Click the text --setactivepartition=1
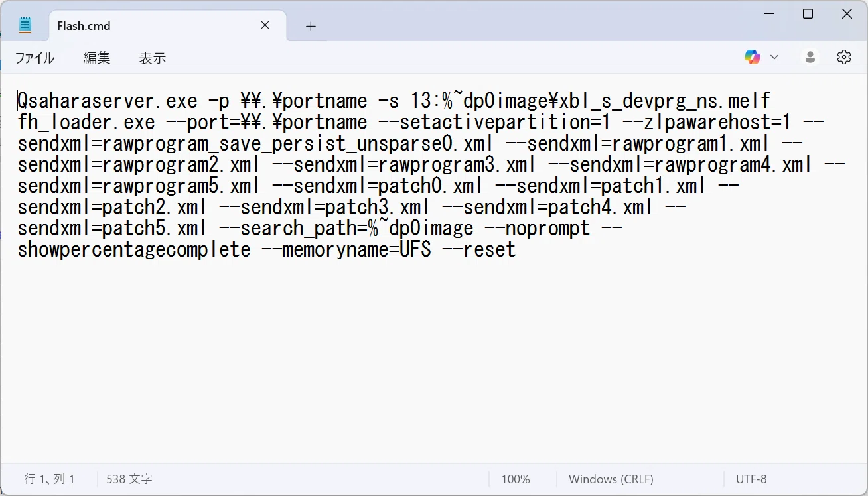 click(x=494, y=122)
